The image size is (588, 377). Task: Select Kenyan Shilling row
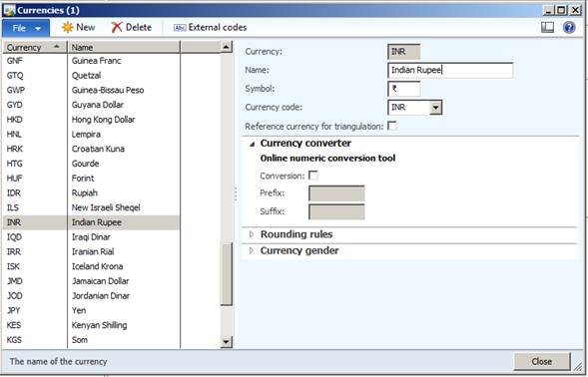point(92,325)
